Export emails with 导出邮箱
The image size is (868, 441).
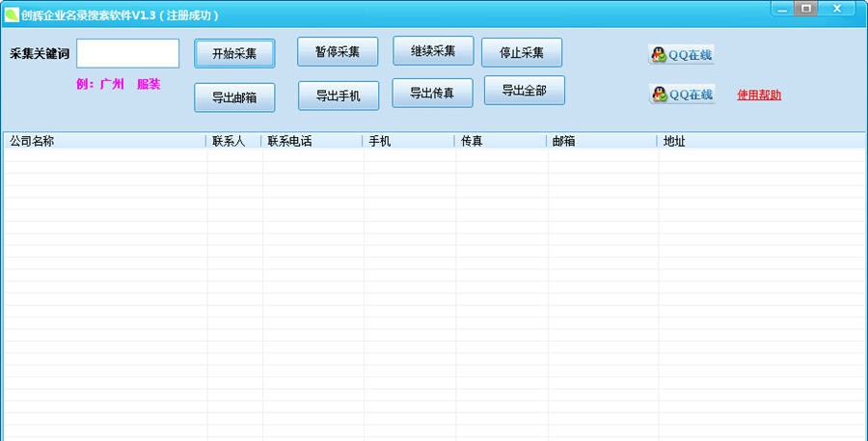point(234,97)
